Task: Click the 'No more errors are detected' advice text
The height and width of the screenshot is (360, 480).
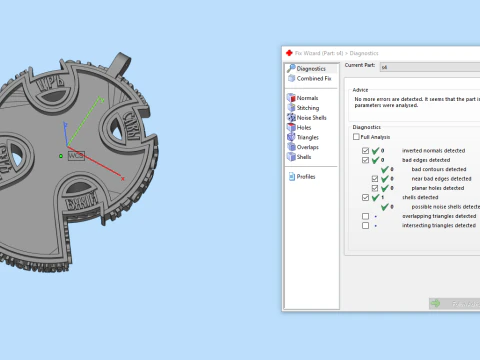Action: pyautogui.click(x=417, y=102)
